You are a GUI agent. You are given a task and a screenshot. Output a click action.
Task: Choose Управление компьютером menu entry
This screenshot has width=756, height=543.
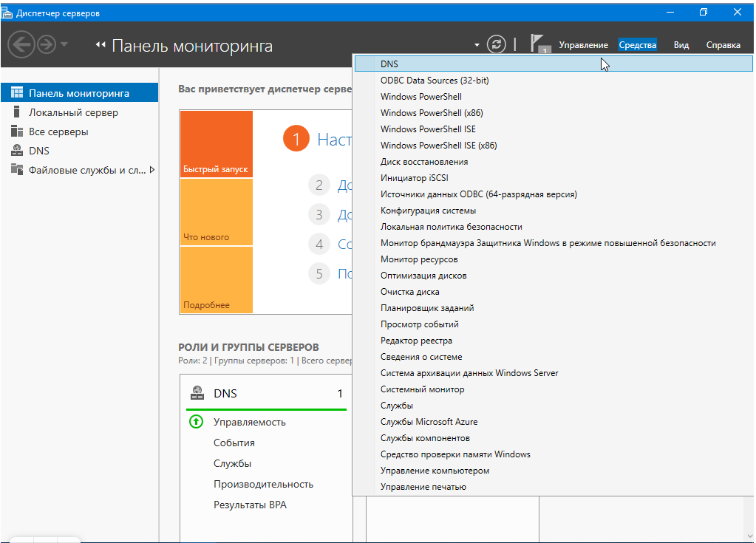(x=554, y=471)
